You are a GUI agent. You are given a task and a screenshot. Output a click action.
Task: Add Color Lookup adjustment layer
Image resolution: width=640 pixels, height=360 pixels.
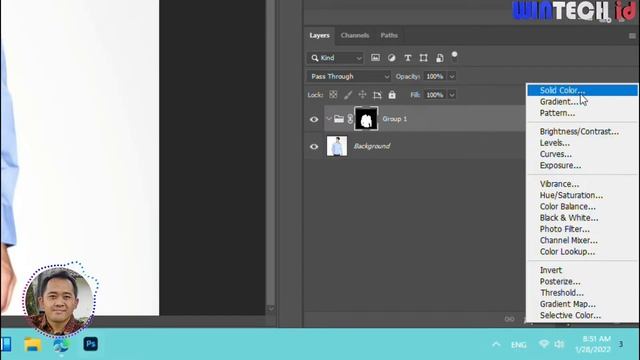[x=582, y=252]
